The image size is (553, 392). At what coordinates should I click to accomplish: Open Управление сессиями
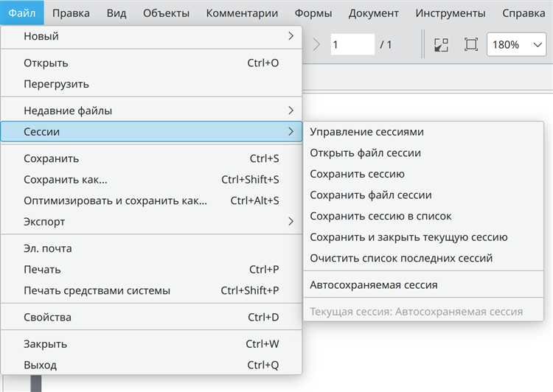[x=423, y=132]
